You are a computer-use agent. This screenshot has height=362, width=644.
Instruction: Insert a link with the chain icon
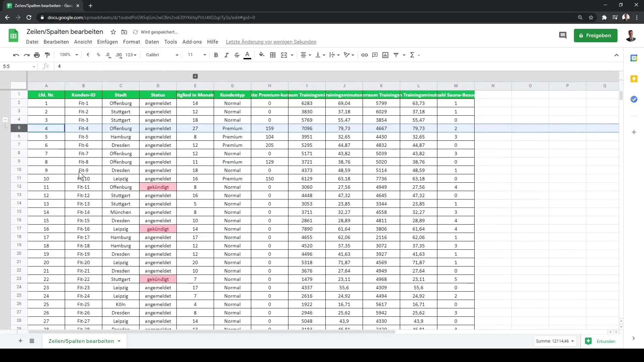coord(365,55)
